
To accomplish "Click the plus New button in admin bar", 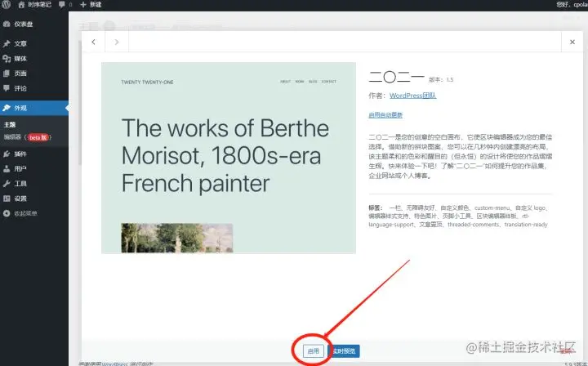I will pos(91,5).
